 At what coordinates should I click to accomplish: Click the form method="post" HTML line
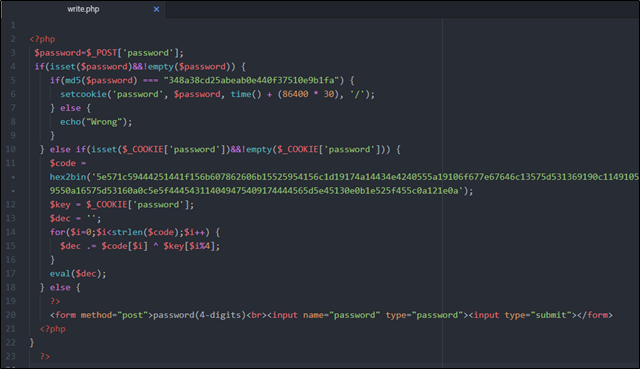pos(331,315)
